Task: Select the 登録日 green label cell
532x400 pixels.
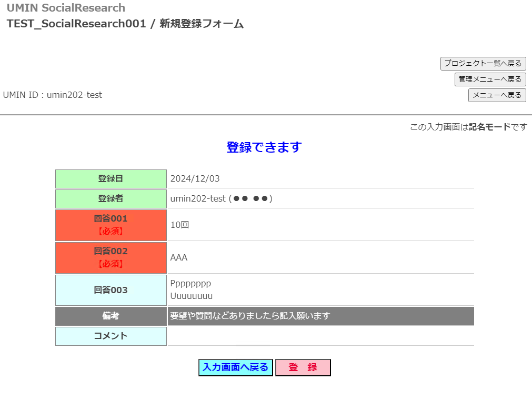Action: pyautogui.click(x=111, y=179)
